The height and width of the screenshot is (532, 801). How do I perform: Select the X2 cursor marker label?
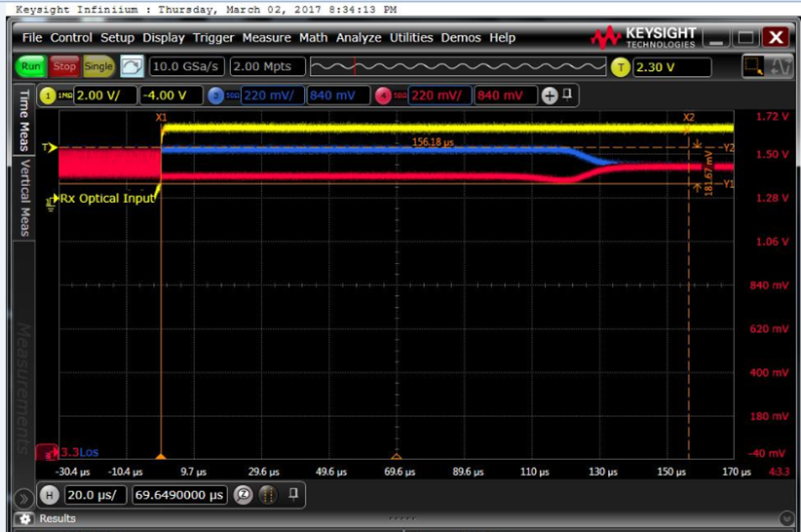(689, 118)
